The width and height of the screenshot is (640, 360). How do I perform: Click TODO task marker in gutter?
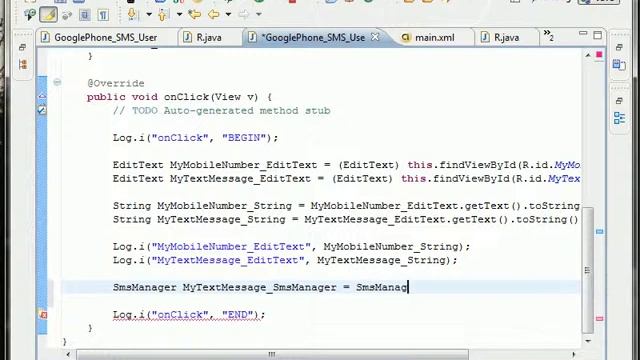[42, 110]
